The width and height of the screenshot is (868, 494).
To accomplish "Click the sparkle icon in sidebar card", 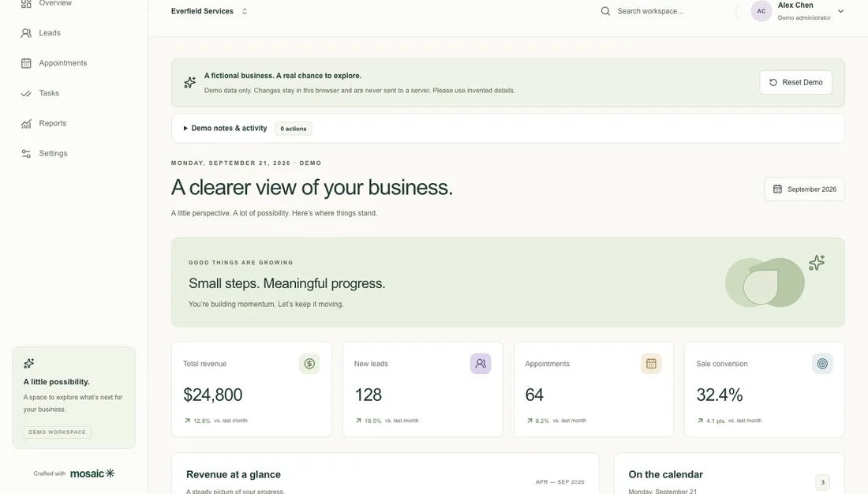I will pos(28,363).
